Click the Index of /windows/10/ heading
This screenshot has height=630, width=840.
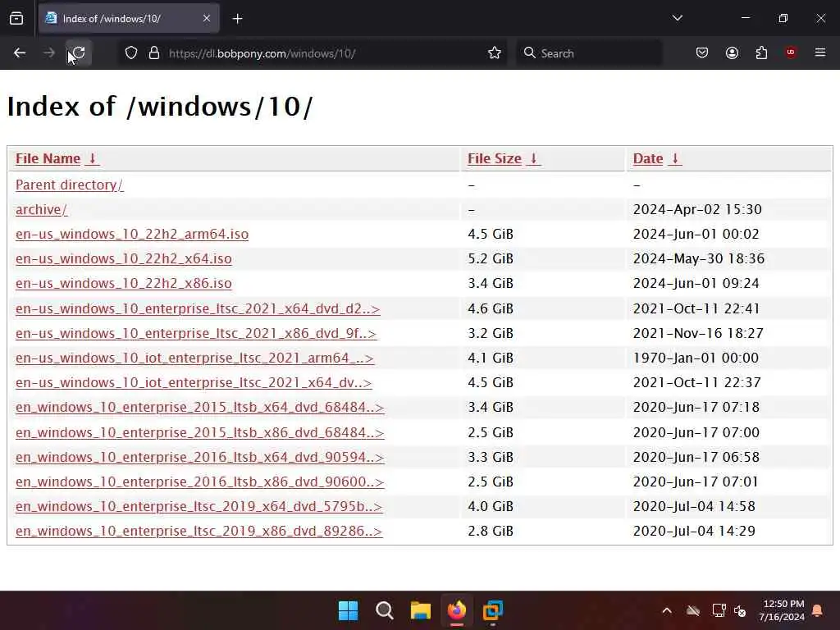[x=160, y=106]
